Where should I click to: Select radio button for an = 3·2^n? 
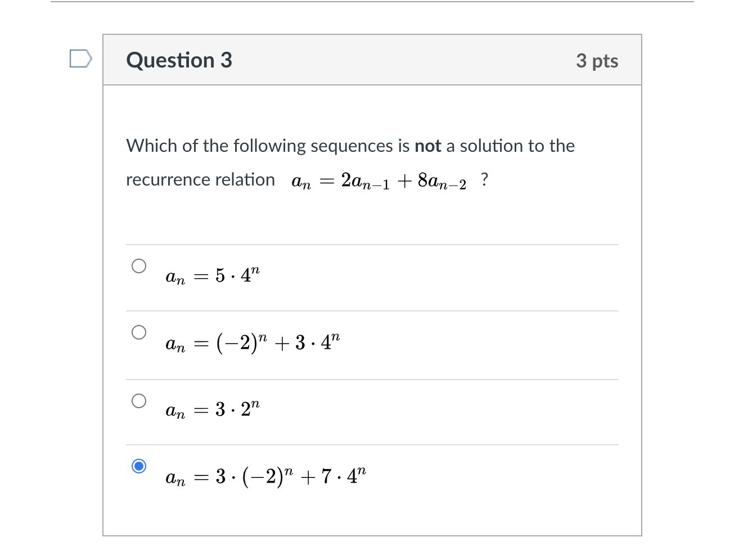[138, 400]
